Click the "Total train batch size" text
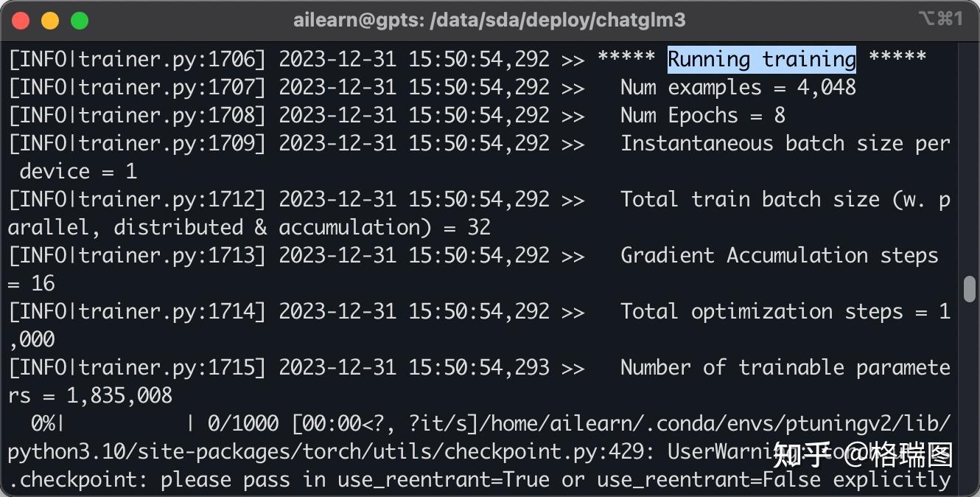Screen dimensions: 980x497 click(x=750, y=200)
